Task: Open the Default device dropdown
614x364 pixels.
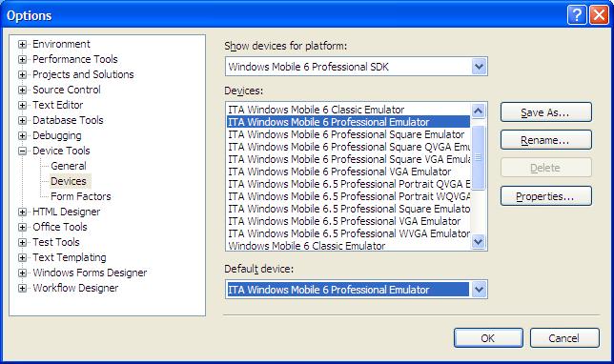Action: (480, 290)
